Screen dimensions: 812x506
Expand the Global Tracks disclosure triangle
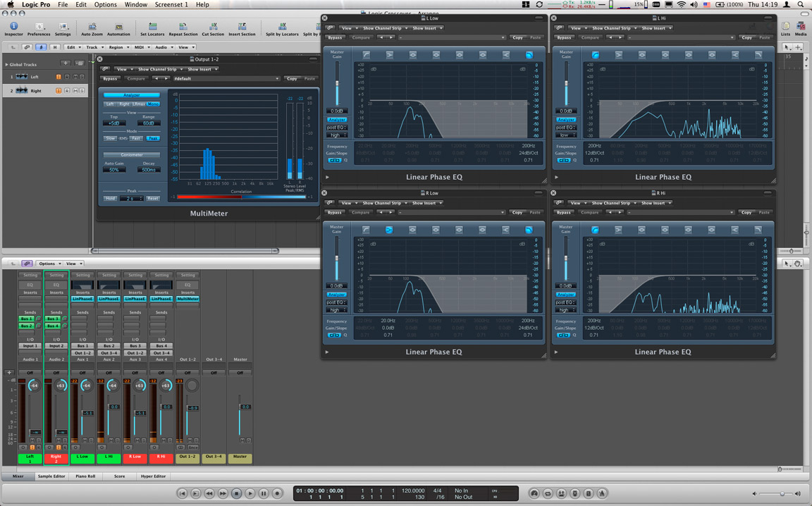[6, 64]
